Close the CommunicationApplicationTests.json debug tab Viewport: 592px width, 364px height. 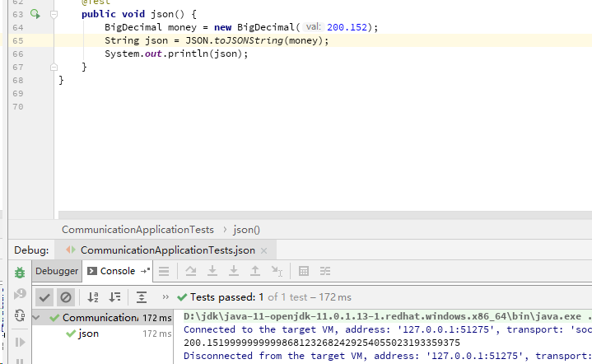(264, 250)
